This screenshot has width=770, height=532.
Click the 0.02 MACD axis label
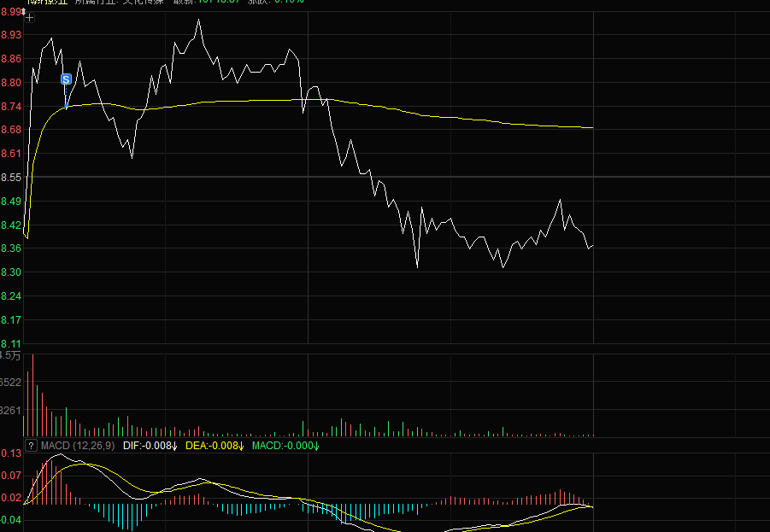(x=11, y=498)
